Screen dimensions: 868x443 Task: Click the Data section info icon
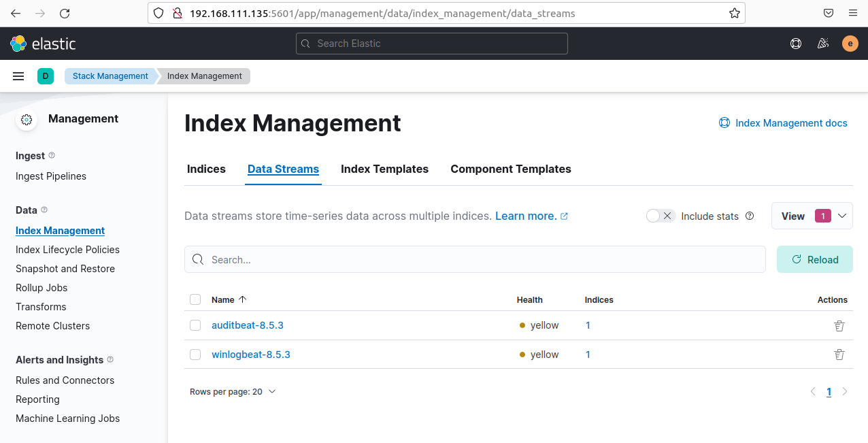click(x=44, y=210)
